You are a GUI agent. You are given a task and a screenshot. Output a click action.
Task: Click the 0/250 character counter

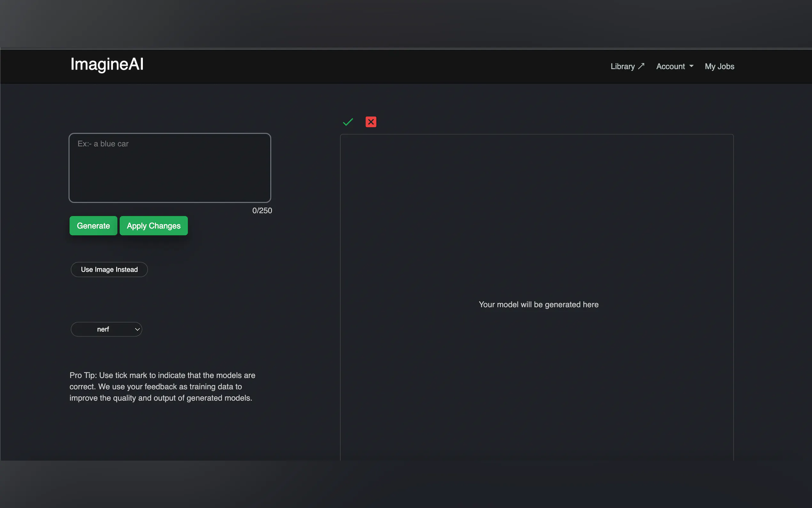(262, 211)
